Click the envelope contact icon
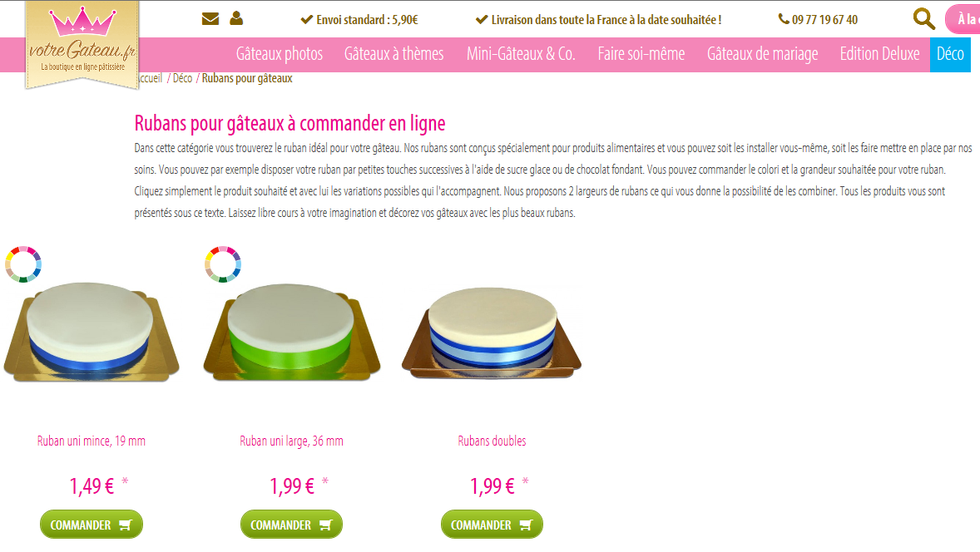980x552 pixels. click(x=210, y=19)
